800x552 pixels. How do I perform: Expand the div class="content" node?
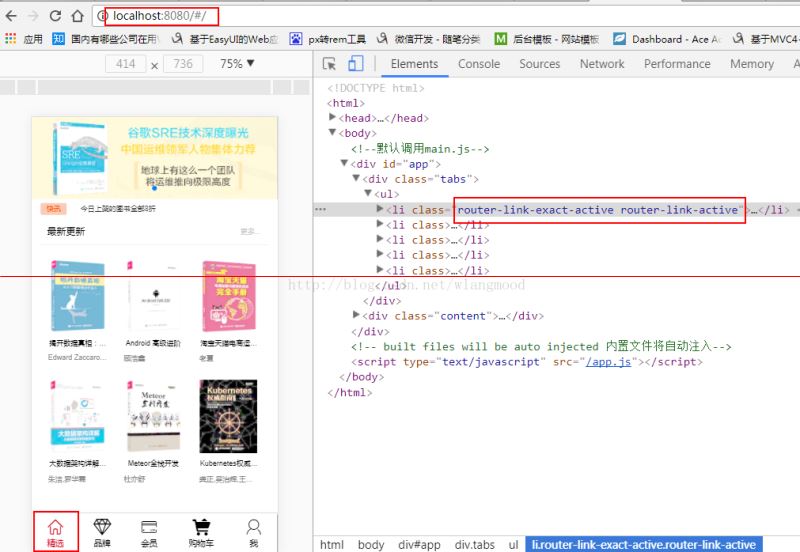coord(356,315)
